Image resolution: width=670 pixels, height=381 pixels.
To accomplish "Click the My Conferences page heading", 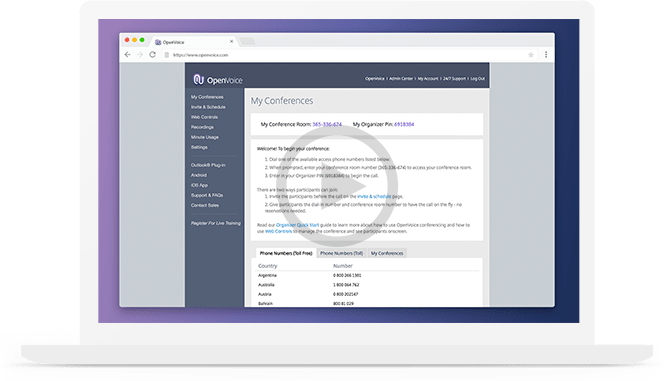I will tap(282, 101).
